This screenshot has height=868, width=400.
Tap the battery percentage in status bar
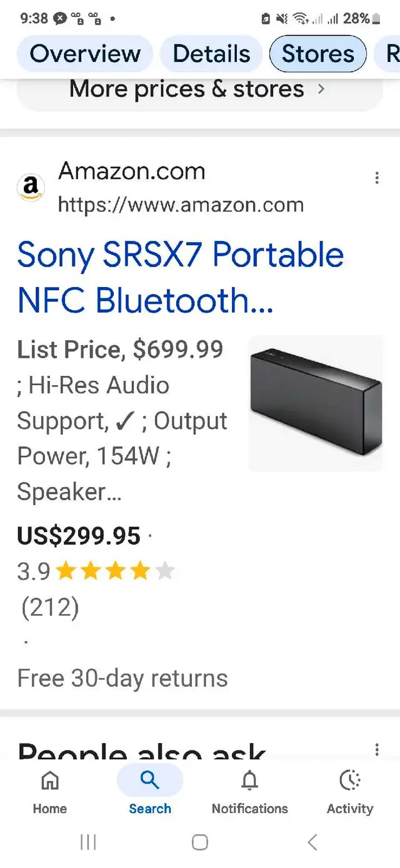click(356, 19)
